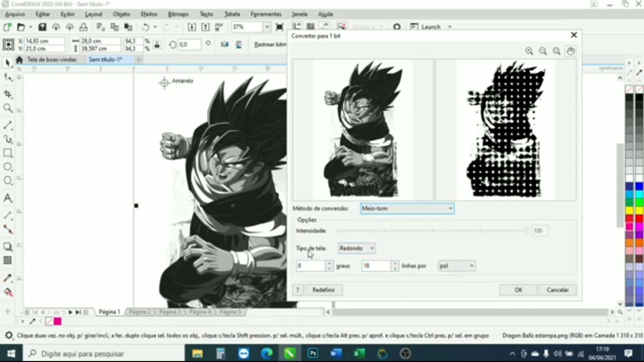Select the Zoom magnifier tool in toolbox
Image resolution: width=644 pixels, height=362 pixels.
tap(8, 108)
